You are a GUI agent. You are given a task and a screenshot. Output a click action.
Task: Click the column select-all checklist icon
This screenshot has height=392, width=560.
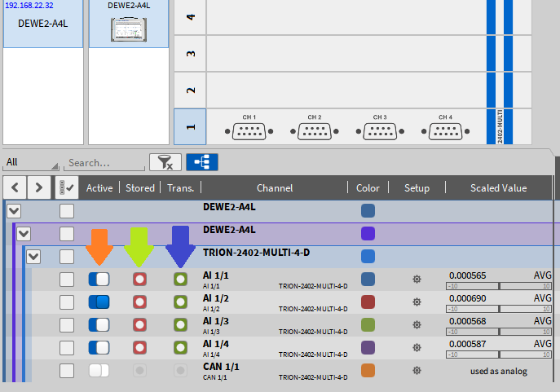pos(67,188)
